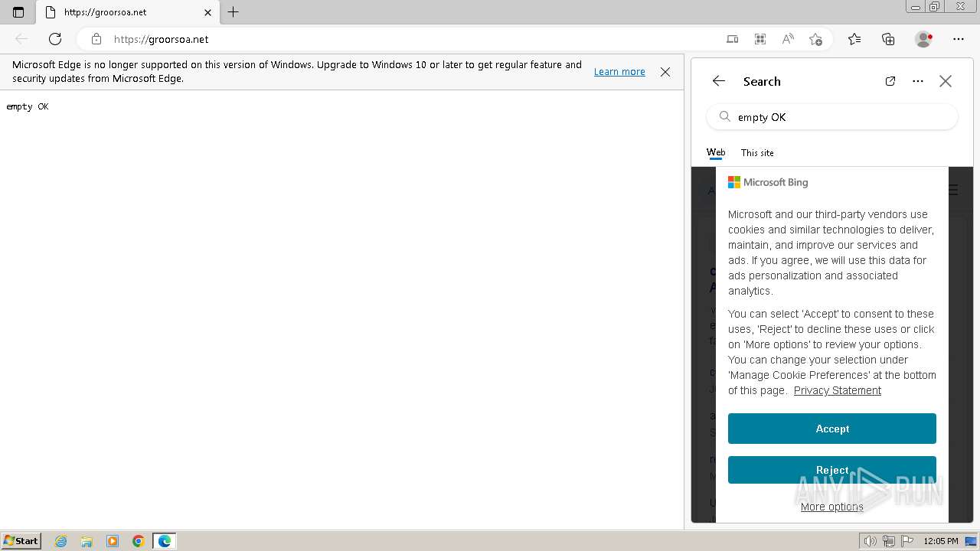
Task: Open Action Center flag icon
Action: (x=907, y=541)
